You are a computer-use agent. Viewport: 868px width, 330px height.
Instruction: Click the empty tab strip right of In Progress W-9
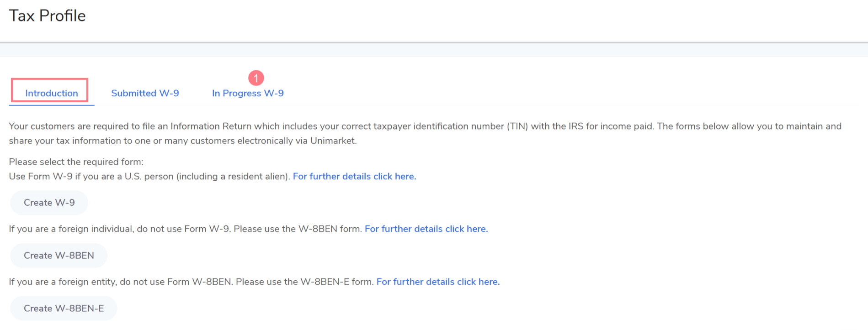click(548, 93)
